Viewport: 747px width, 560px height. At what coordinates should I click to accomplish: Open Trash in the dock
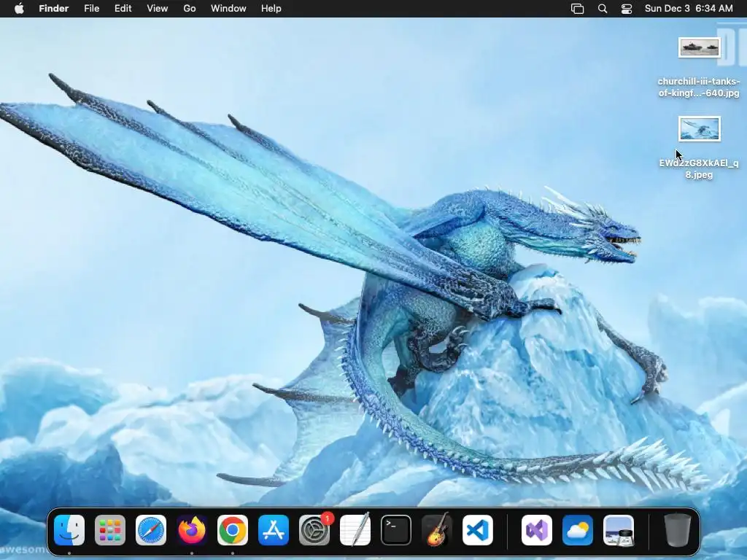point(678,530)
